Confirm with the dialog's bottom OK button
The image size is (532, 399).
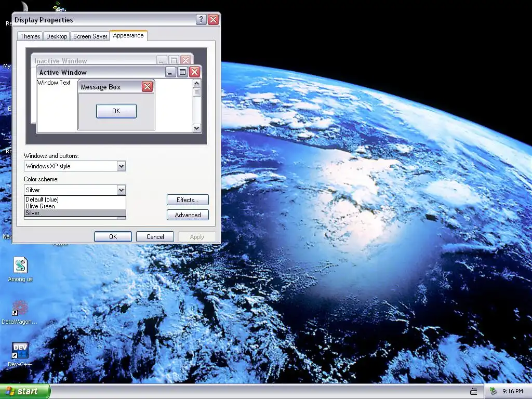click(x=113, y=237)
